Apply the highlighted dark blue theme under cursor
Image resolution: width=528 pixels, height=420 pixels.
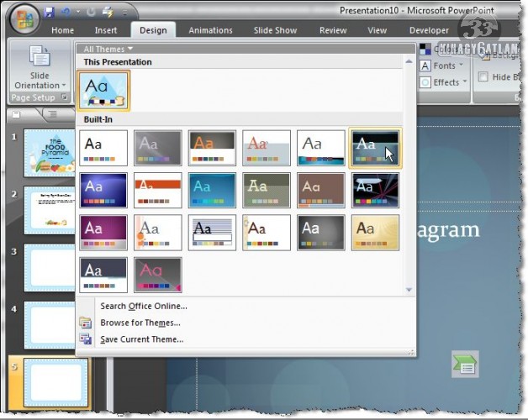tap(375, 148)
